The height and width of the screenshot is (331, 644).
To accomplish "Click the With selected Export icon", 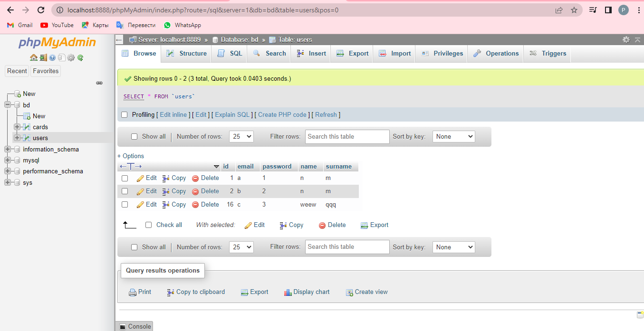I will (365, 226).
